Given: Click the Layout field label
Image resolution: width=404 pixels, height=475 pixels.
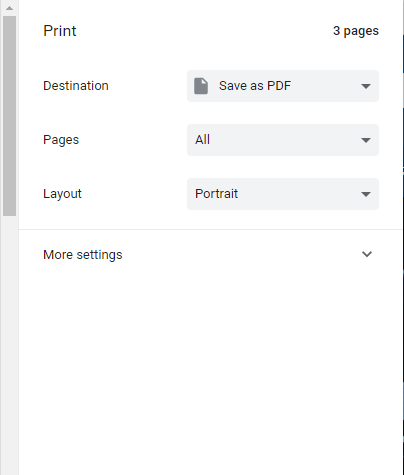Looking at the screenshot, I should [x=62, y=194].
